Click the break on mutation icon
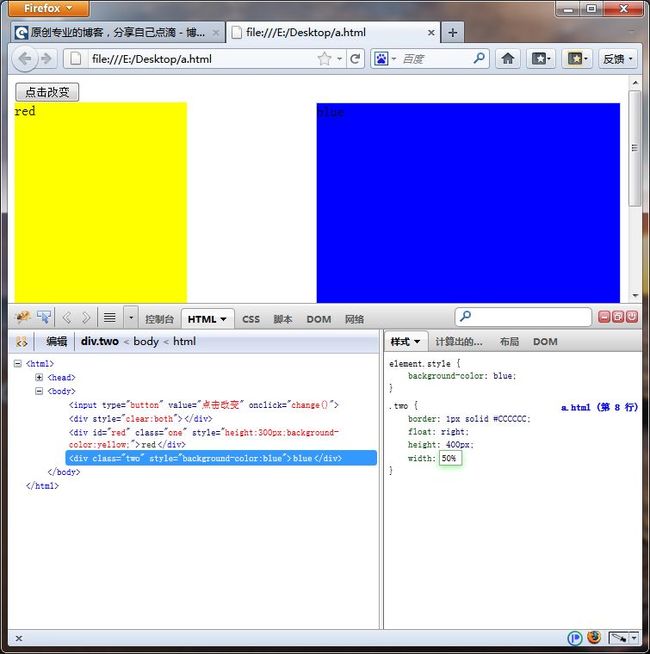This screenshot has height=654, width=650. coord(22,342)
